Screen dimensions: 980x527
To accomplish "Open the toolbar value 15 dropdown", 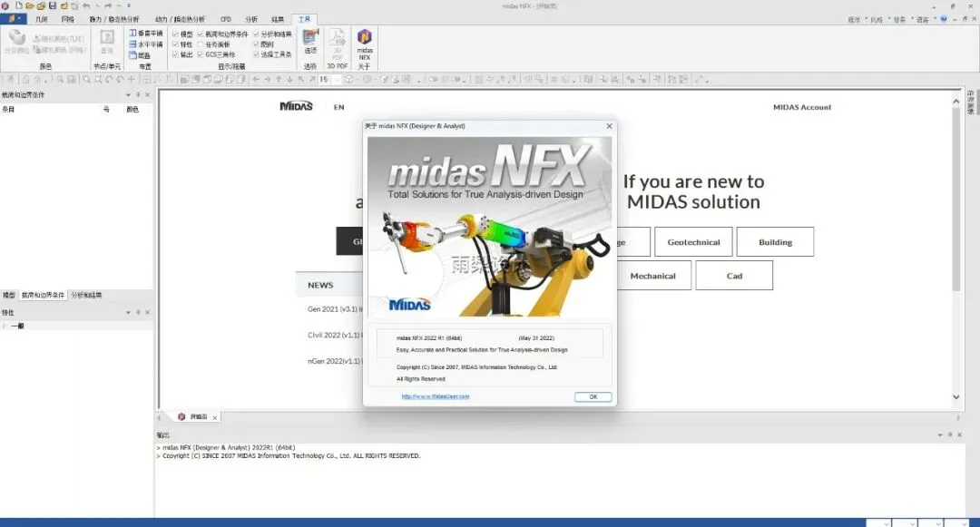I will (x=338, y=79).
